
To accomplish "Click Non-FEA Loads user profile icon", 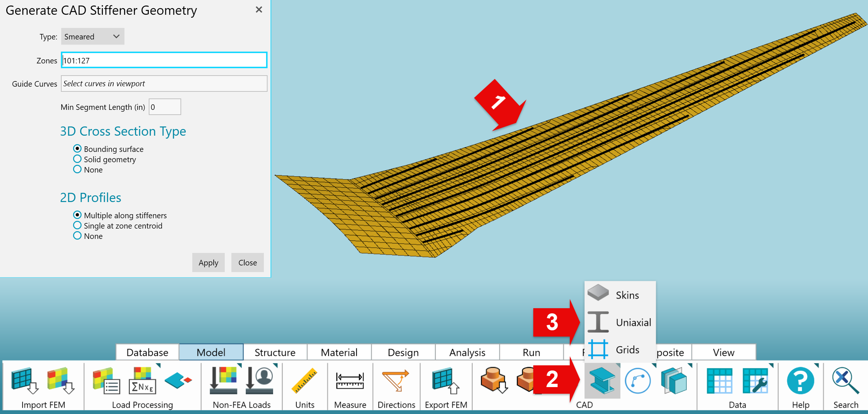I will point(259,381).
